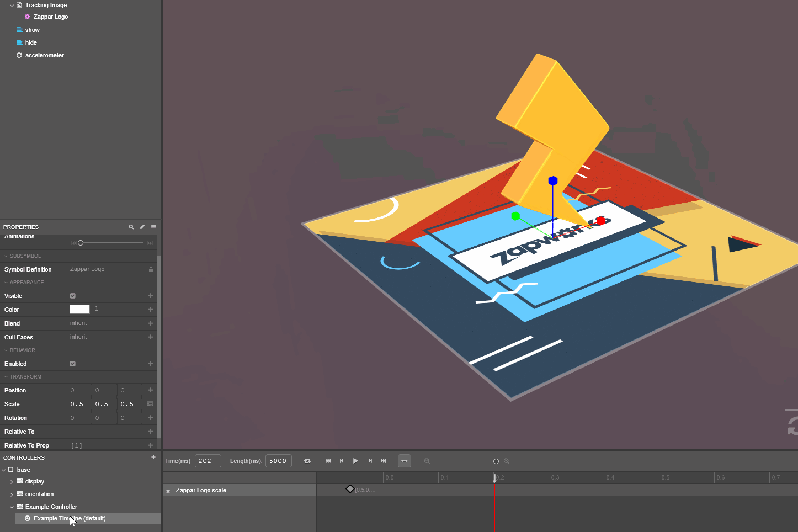Toggle the fit-width timeline button

pos(405,461)
